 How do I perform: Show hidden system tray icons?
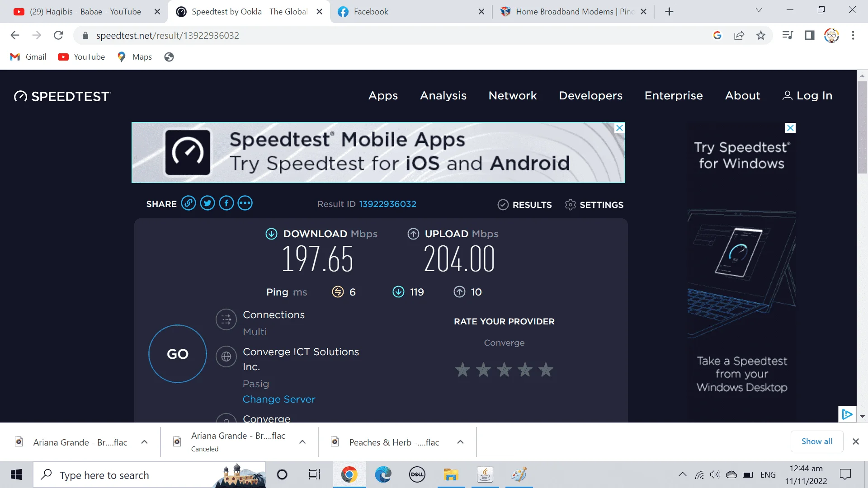(x=683, y=474)
